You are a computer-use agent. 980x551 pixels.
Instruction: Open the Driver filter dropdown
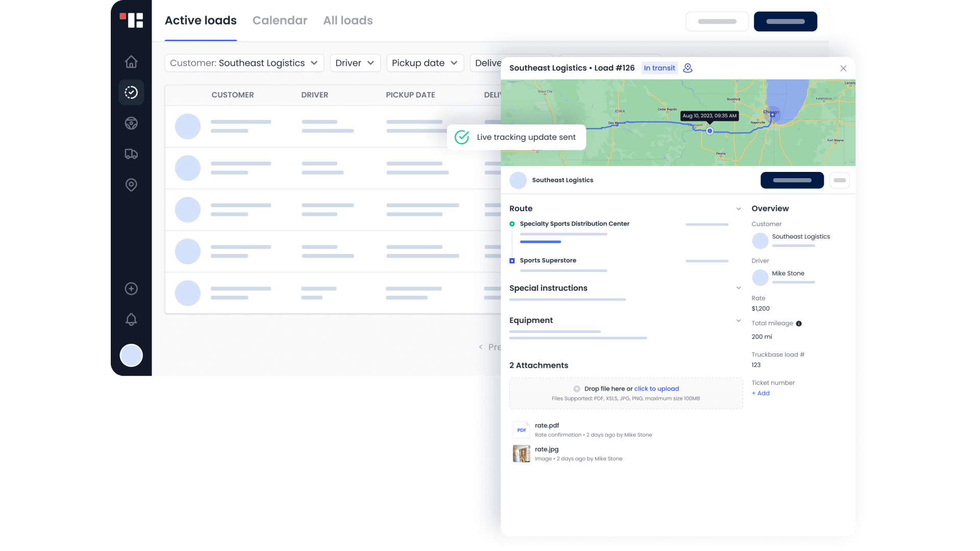click(x=355, y=63)
